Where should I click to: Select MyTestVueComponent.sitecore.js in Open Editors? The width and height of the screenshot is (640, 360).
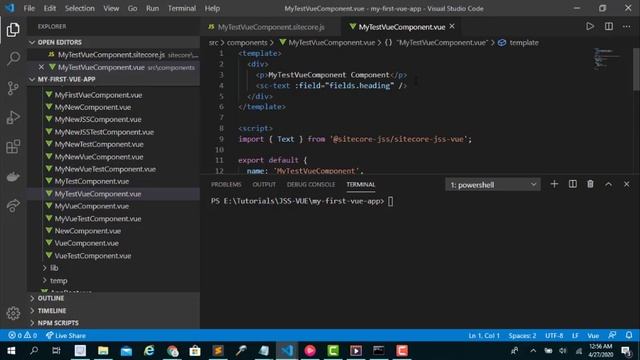[x=111, y=55]
